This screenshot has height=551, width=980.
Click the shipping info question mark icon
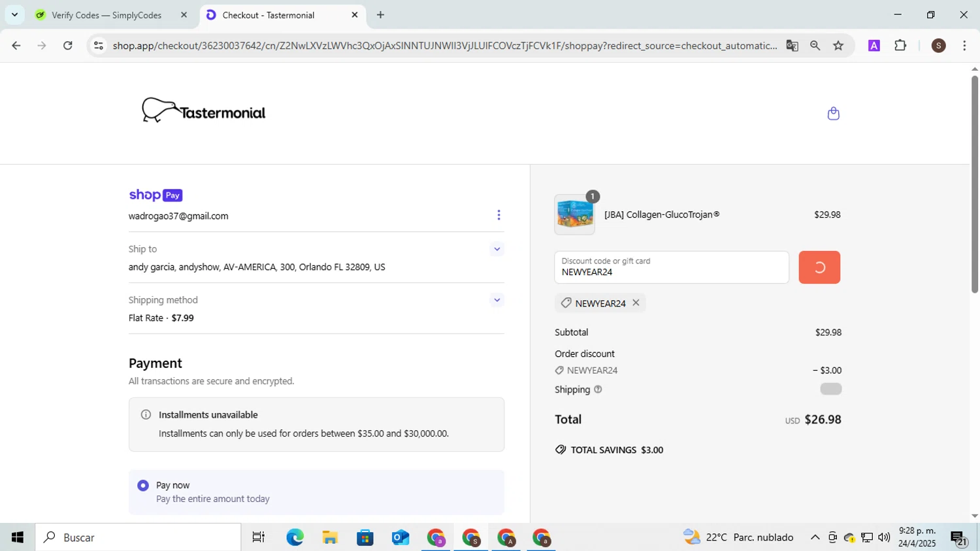click(x=598, y=390)
